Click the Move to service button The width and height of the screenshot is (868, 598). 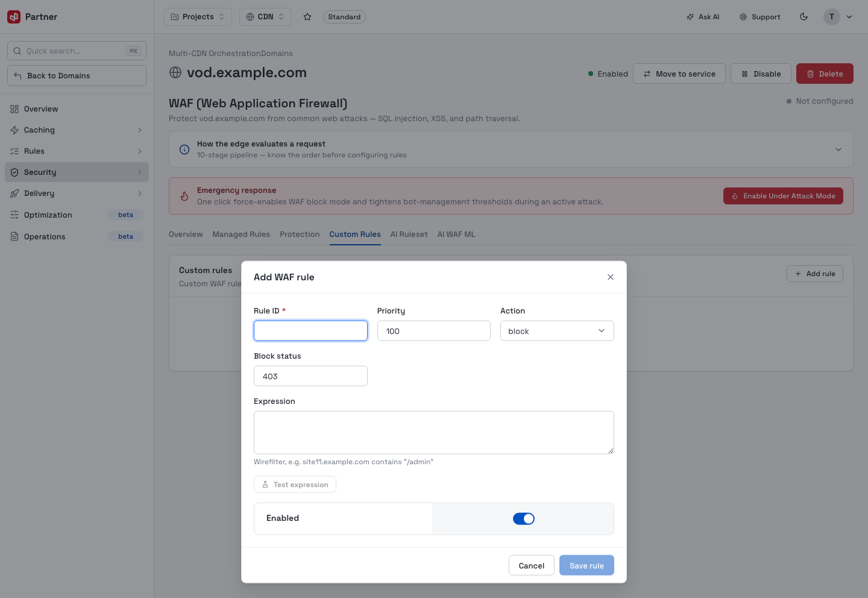pos(679,74)
